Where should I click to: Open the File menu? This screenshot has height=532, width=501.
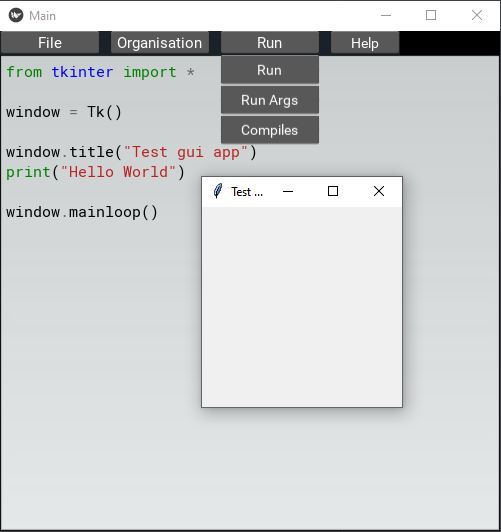pos(50,43)
